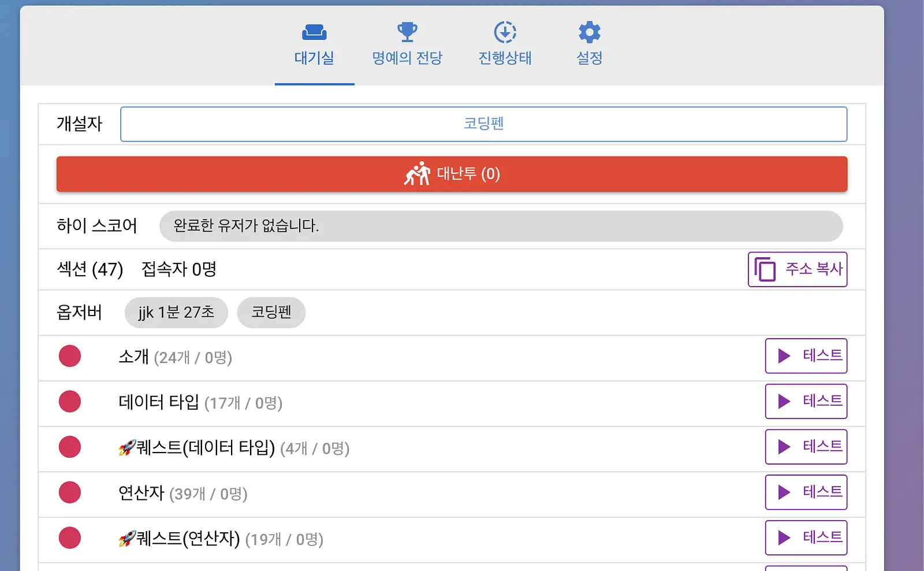Click the 진행상태 download-circle icon
This screenshot has height=571, width=924.
[x=505, y=32]
